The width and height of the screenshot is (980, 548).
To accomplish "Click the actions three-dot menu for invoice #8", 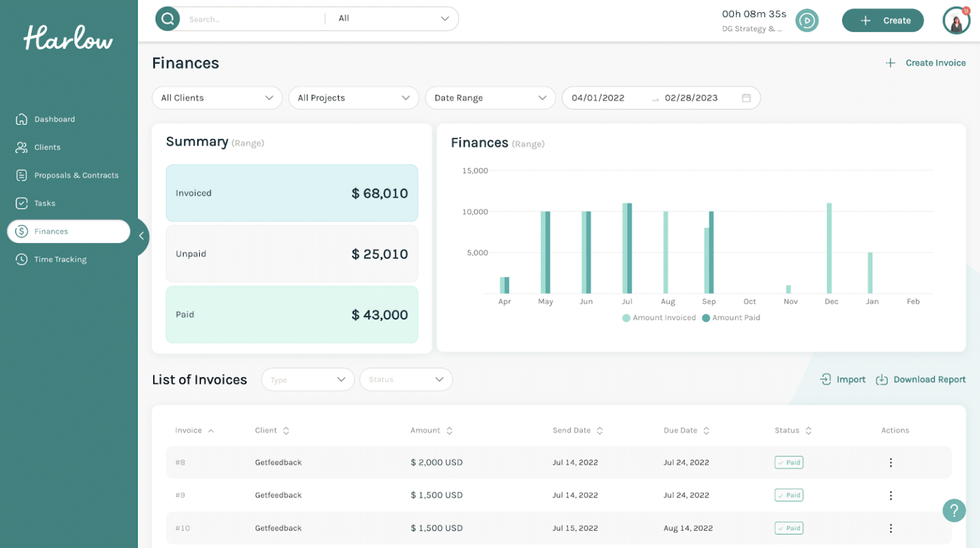I will coord(891,462).
